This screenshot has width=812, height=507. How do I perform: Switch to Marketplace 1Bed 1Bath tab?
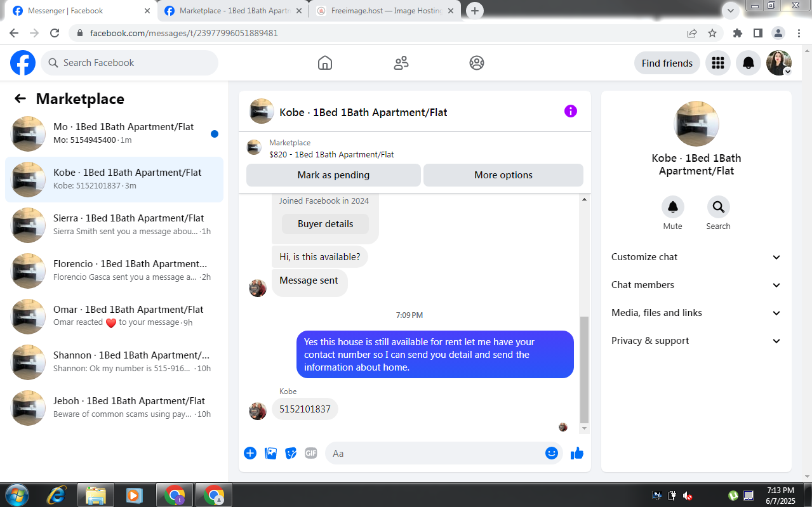233,11
